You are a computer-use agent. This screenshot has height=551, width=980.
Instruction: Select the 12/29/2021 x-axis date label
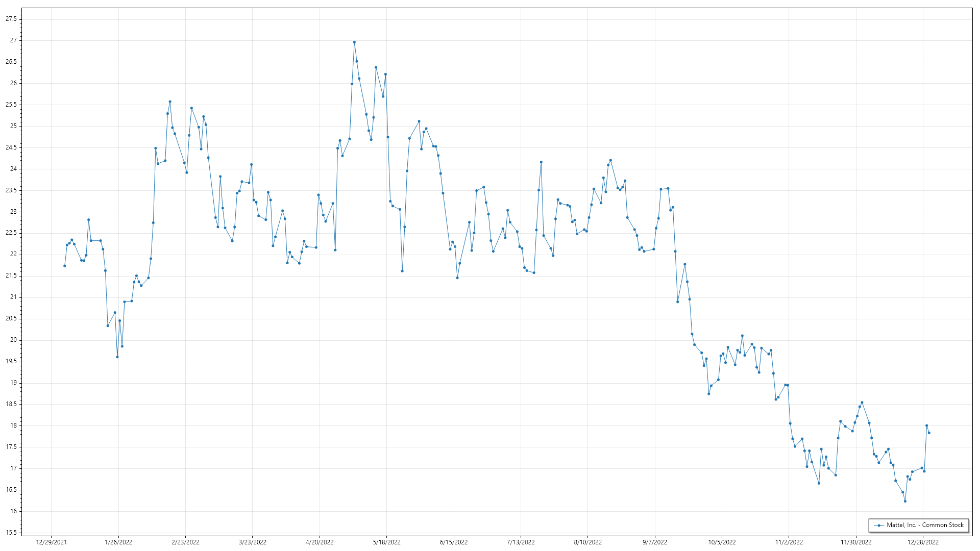coord(51,542)
